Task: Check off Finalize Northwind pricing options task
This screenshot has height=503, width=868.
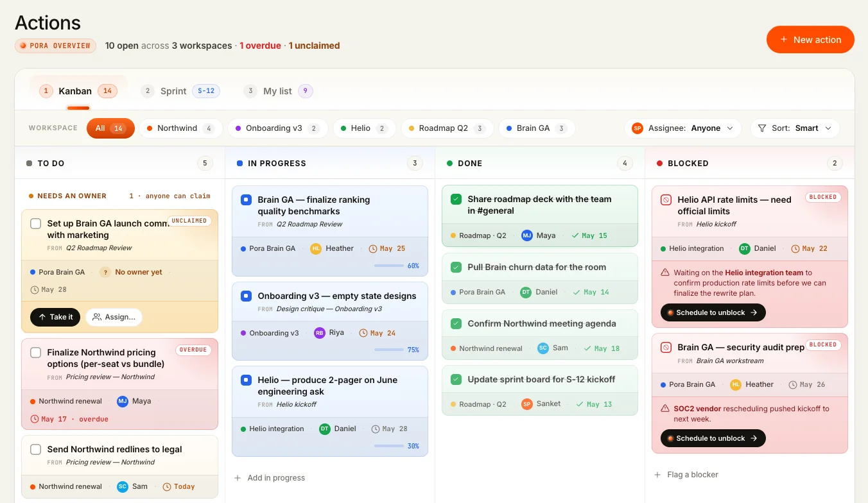Action: point(36,353)
